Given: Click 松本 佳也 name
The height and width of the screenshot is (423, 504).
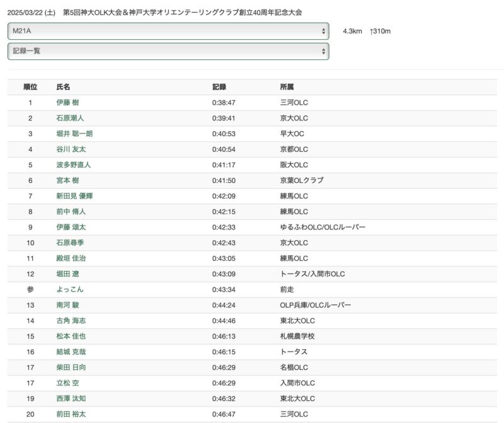Looking at the screenshot, I should (71, 336).
